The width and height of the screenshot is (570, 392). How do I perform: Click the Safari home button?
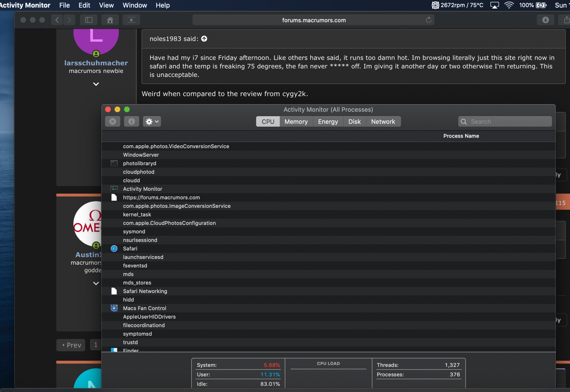(x=110, y=20)
